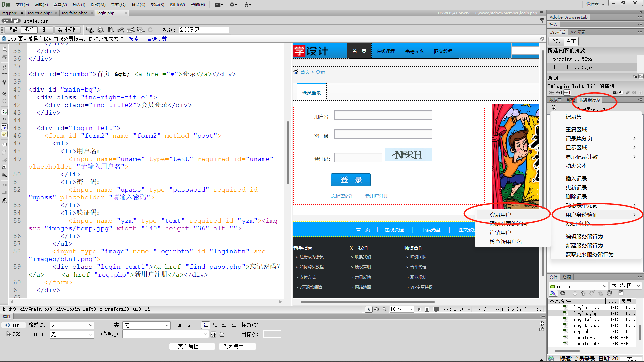Click the Bold formatting icon
644x362 pixels.
point(180,325)
